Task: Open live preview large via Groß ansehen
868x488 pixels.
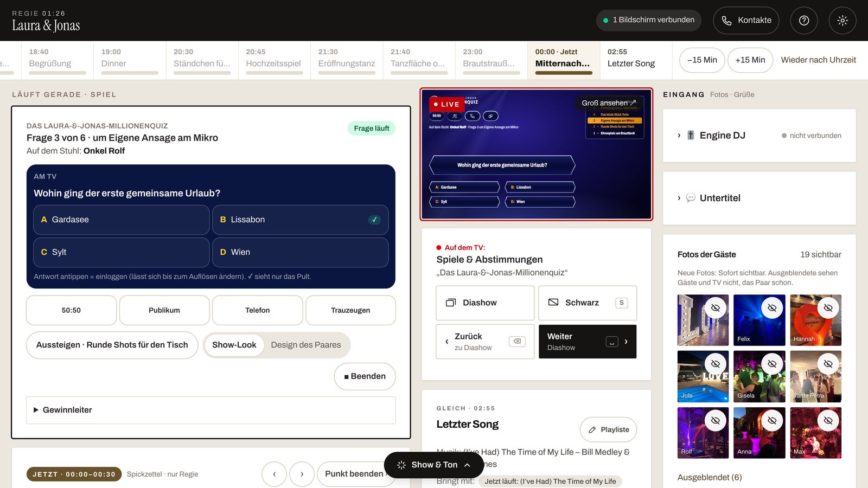Action: coord(609,102)
